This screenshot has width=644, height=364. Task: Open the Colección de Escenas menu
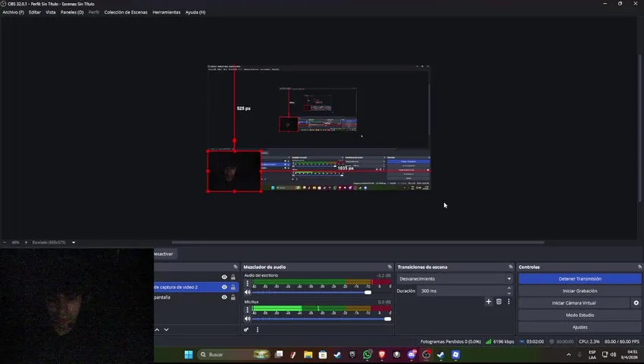coord(126,12)
